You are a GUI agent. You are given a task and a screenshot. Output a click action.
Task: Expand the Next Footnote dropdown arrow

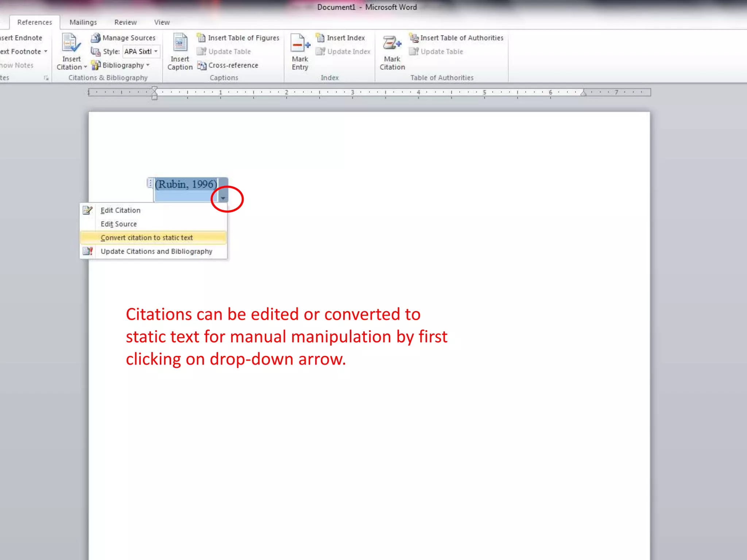tap(46, 51)
